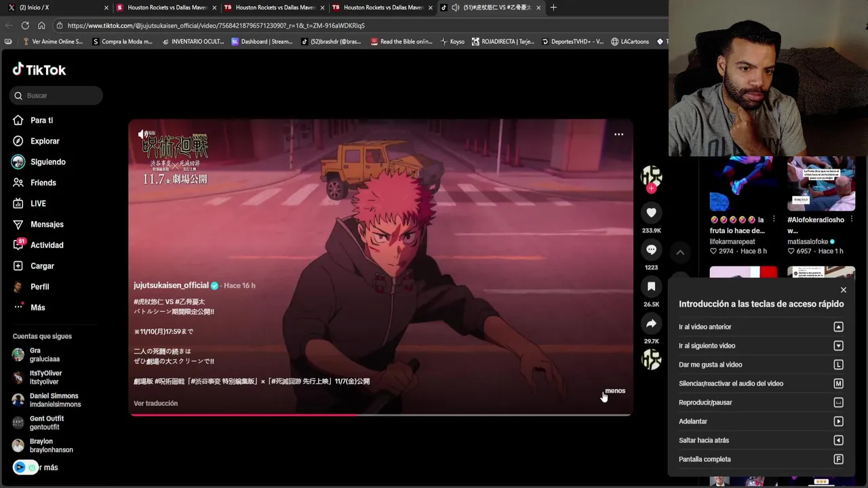868x488 pixels.
Task: Toggle video mute speaker icon
Action: click(x=143, y=134)
